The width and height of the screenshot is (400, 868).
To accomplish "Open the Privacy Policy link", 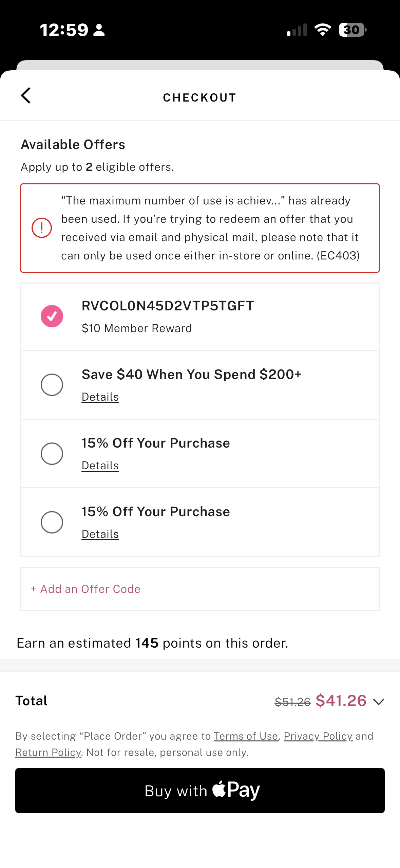I will coord(318,736).
